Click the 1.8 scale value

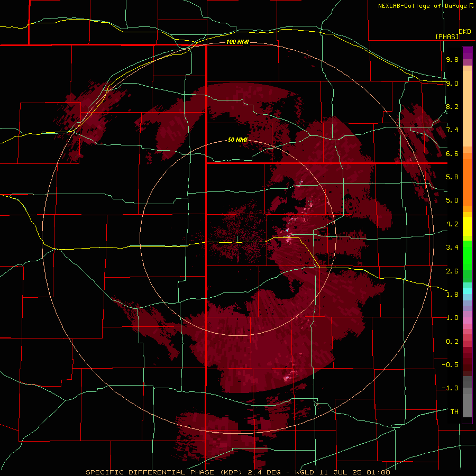pyautogui.click(x=452, y=295)
